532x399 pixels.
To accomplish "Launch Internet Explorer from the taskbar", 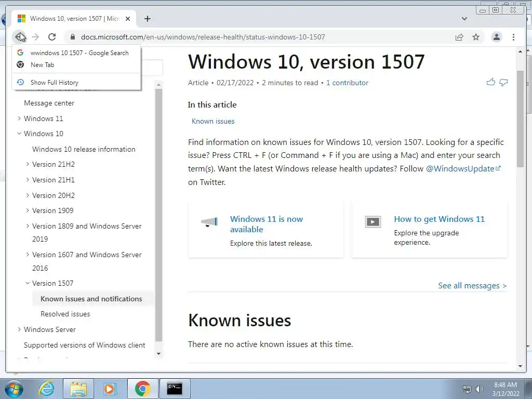I will pos(46,389).
